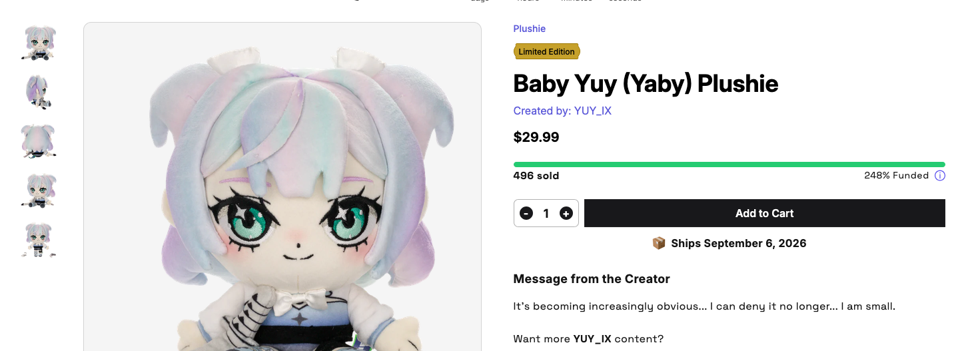Open the Plushie category link
The width and height of the screenshot is (980, 351).
pyautogui.click(x=529, y=29)
